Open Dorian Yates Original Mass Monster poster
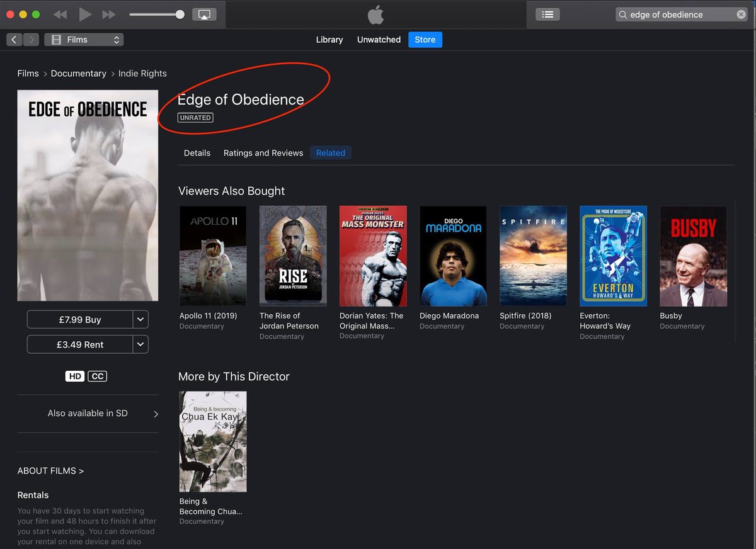This screenshot has width=756, height=549. (x=373, y=256)
